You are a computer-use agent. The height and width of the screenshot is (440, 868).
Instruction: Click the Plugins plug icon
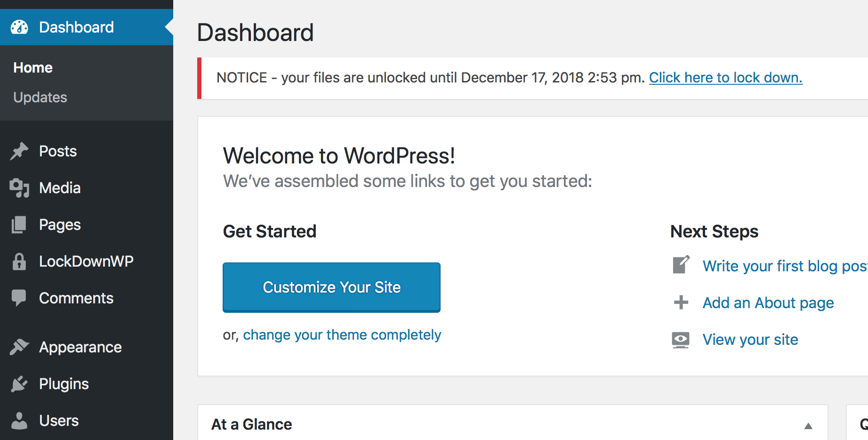19,384
